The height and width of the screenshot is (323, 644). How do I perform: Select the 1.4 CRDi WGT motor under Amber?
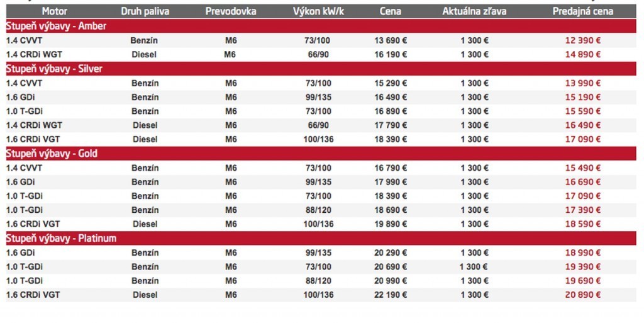(34, 54)
